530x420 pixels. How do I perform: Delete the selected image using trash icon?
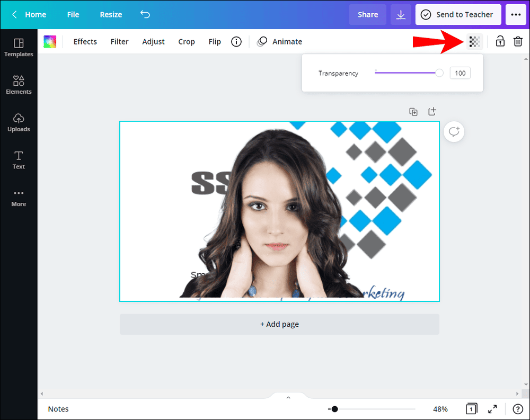pos(518,41)
